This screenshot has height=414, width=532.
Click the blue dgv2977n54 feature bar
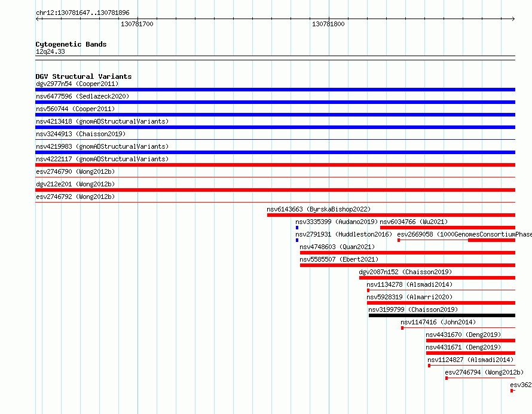275,90
